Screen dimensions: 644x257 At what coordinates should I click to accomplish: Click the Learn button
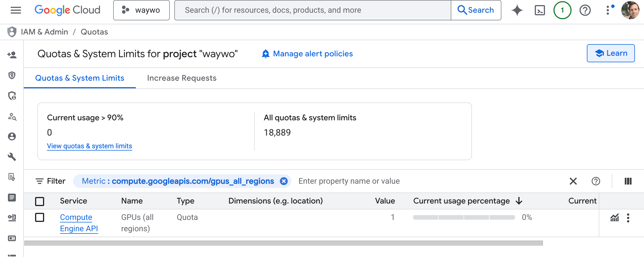[x=611, y=53]
